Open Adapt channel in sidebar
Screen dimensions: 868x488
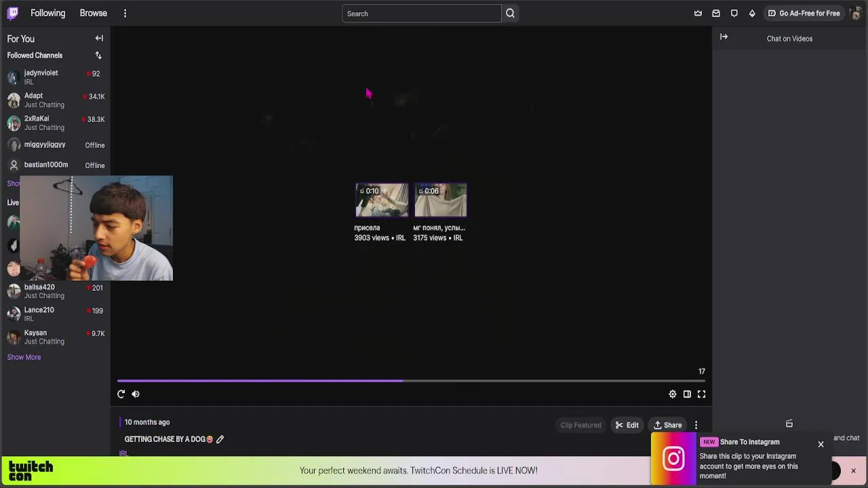[55, 100]
